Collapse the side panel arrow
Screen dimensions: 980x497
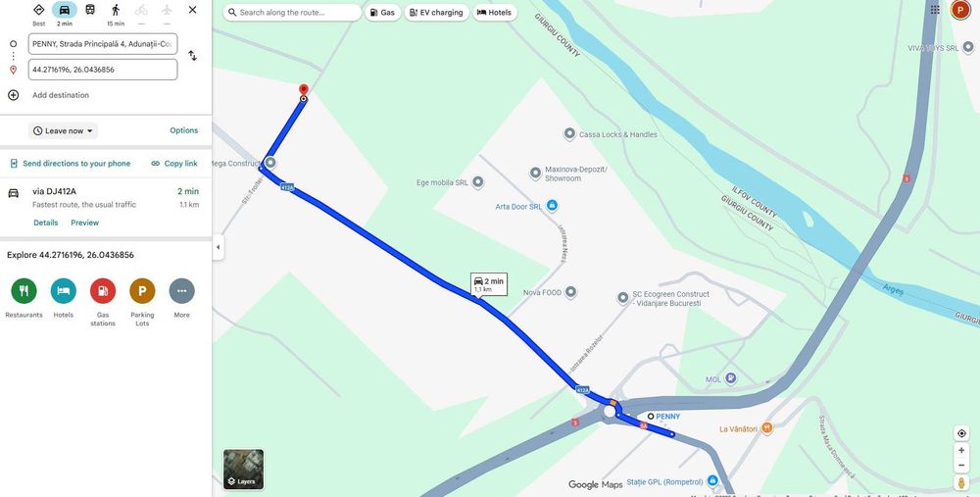[x=219, y=247]
